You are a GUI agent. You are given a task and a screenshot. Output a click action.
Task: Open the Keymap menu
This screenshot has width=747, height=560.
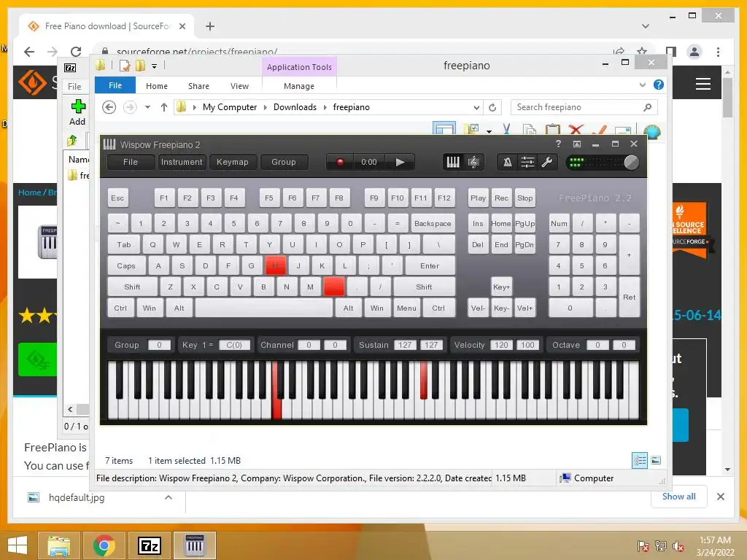coord(233,162)
